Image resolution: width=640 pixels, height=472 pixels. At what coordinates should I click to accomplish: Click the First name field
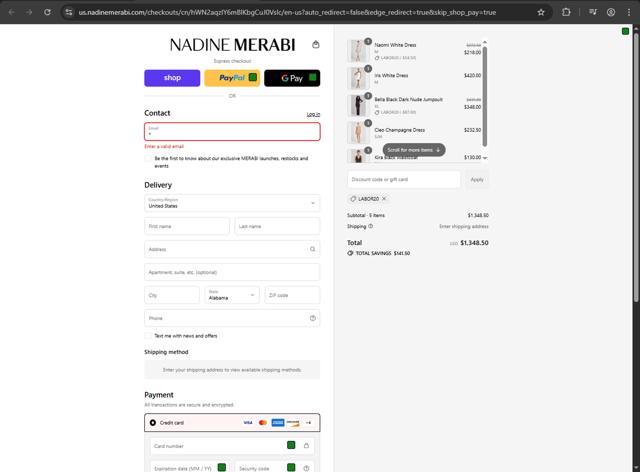tap(187, 226)
